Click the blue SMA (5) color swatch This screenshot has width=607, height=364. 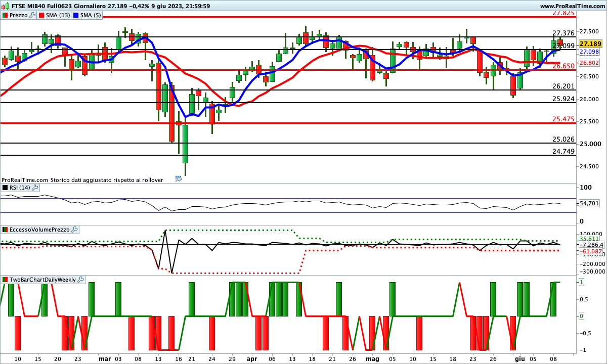pyautogui.click(x=76, y=15)
